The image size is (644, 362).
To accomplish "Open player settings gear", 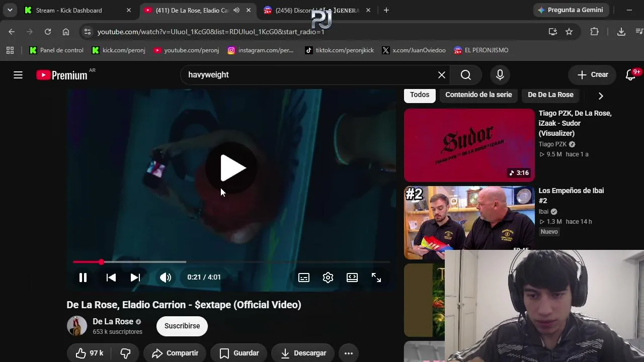I will click(x=328, y=278).
